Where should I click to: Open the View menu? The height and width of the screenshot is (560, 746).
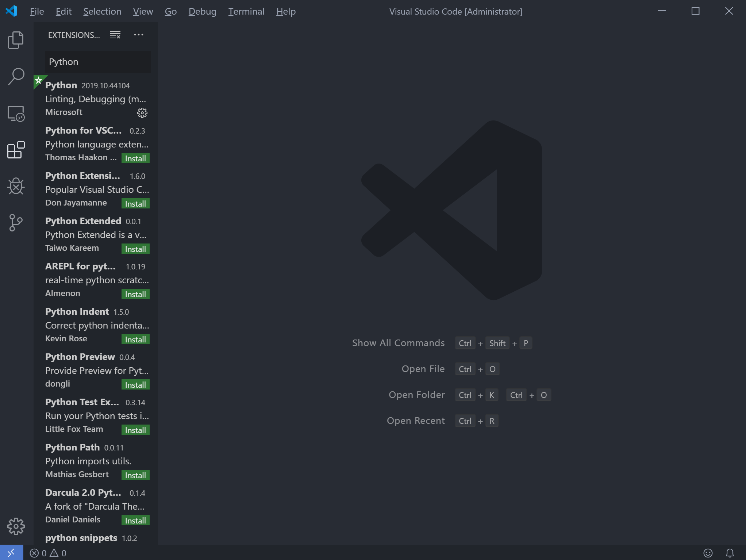143,11
